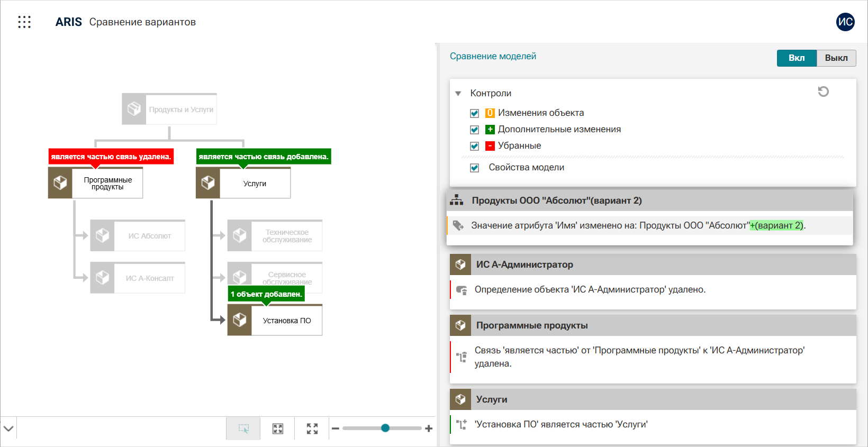This screenshot has width=868, height=447.
Task: Click the ИС А-Консалт object icon
Action: (x=102, y=278)
